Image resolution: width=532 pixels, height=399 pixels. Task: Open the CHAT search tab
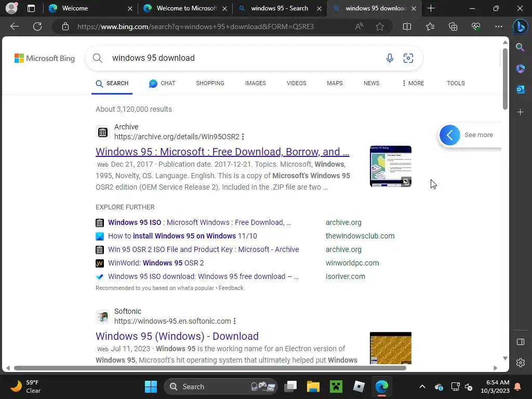click(x=162, y=83)
